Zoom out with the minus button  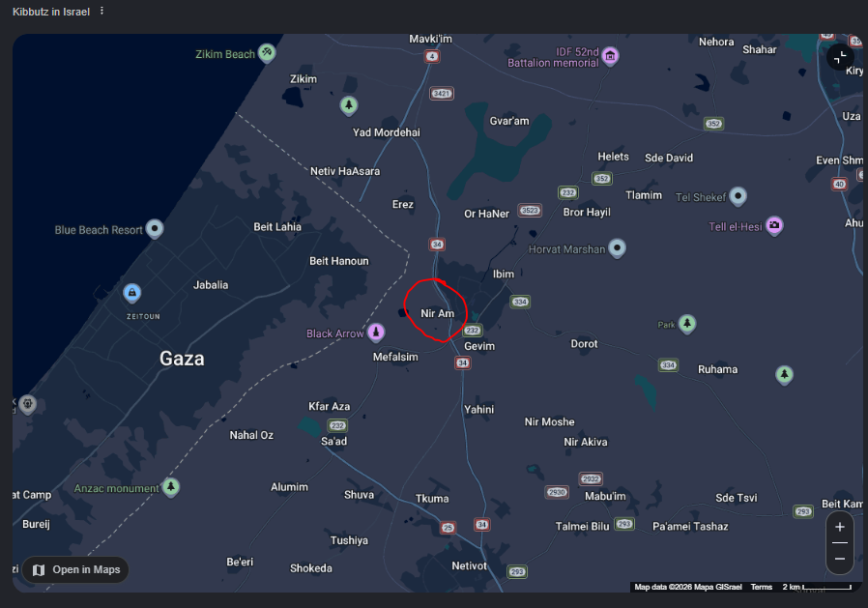point(840,558)
